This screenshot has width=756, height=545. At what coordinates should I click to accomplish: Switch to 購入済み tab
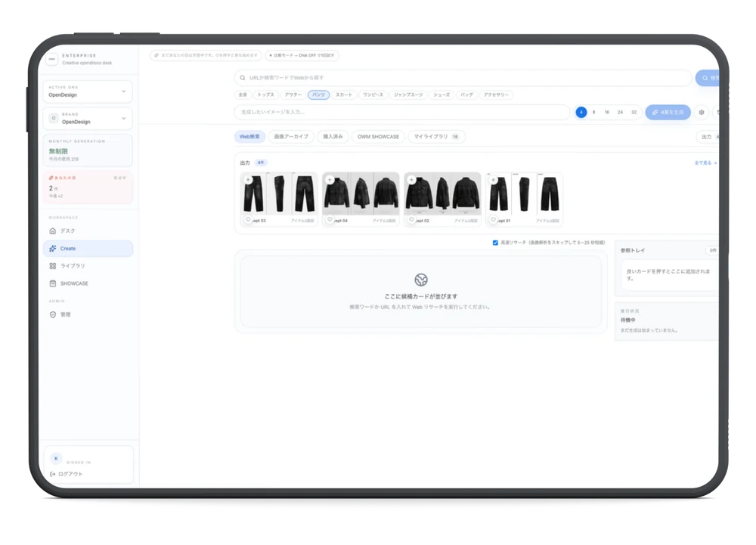(333, 137)
